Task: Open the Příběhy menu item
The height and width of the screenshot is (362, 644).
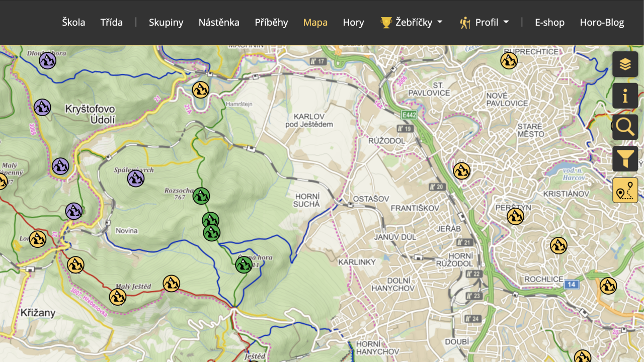Action: [x=271, y=22]
